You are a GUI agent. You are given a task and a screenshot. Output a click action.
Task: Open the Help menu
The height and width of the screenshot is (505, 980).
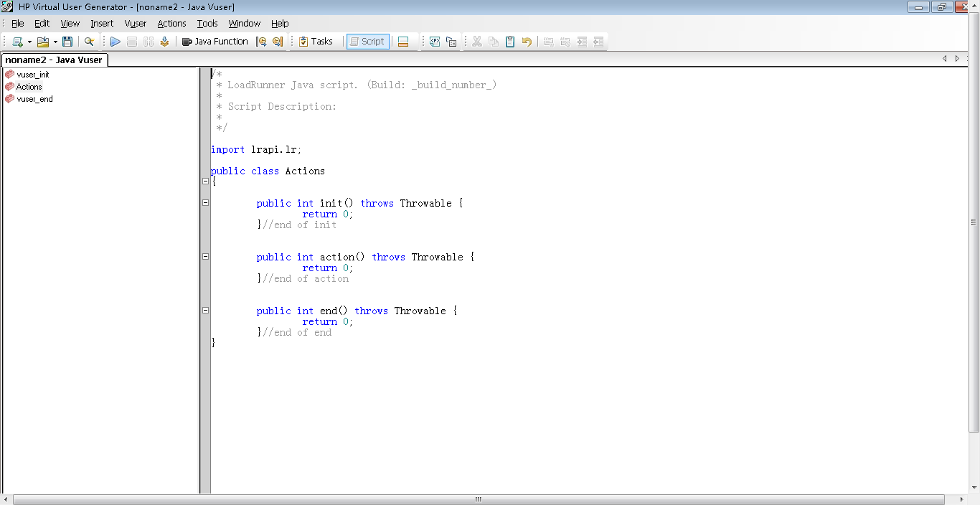pyautogui.click(x=280, y=24)
